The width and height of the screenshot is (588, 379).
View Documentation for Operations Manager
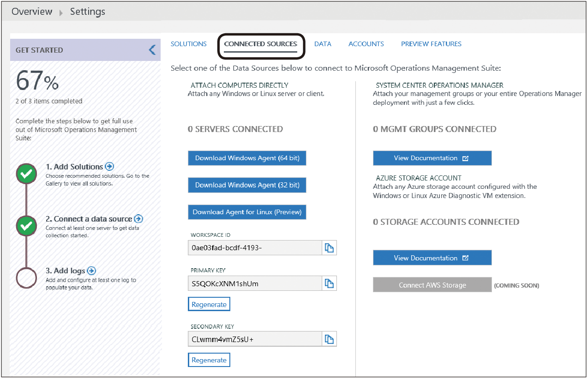pos(432,158)
